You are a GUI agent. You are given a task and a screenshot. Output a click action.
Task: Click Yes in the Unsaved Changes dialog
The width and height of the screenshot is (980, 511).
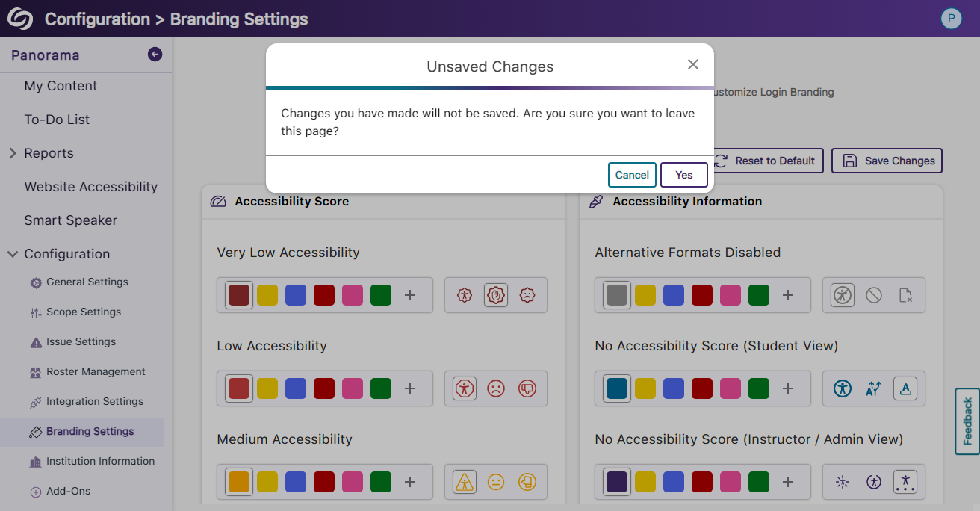coord(683,175)
